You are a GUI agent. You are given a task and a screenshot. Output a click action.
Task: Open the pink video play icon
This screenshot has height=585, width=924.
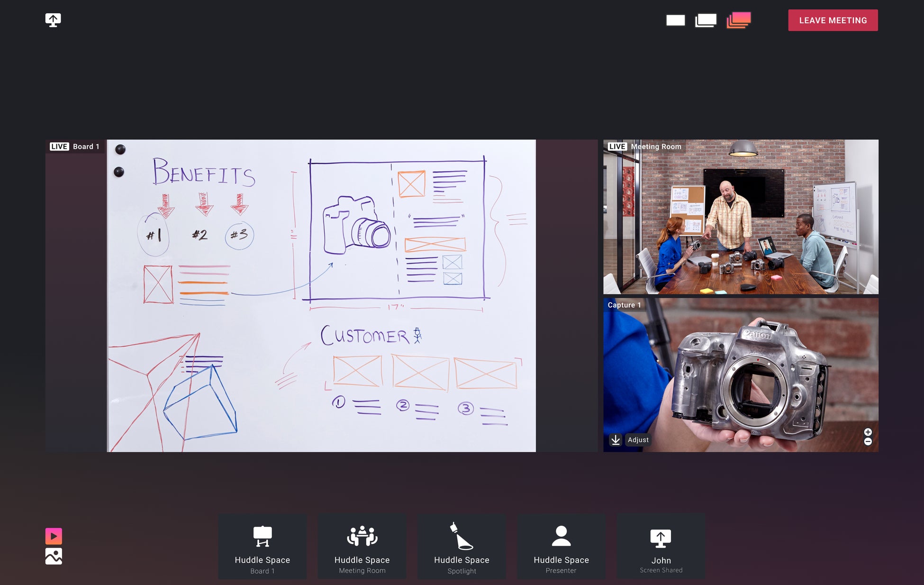coord(54,536)
